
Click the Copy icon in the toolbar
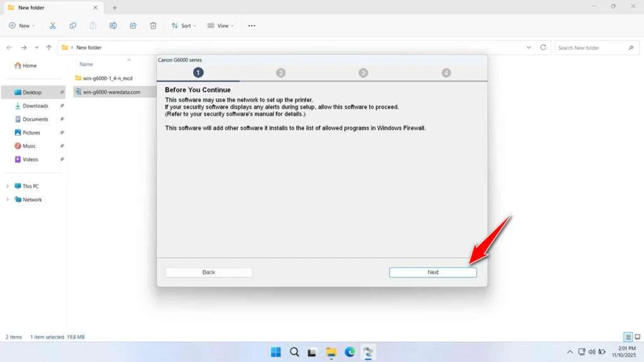coord(73,25)
